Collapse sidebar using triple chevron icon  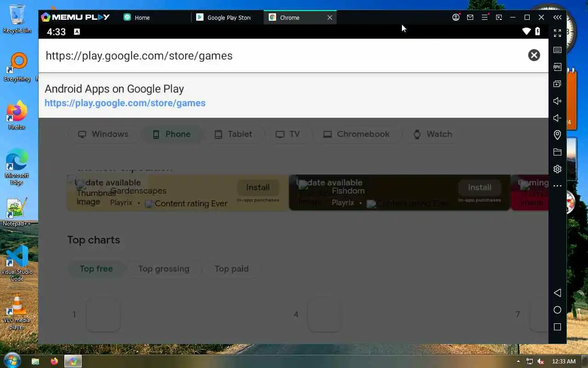point(557,17)
